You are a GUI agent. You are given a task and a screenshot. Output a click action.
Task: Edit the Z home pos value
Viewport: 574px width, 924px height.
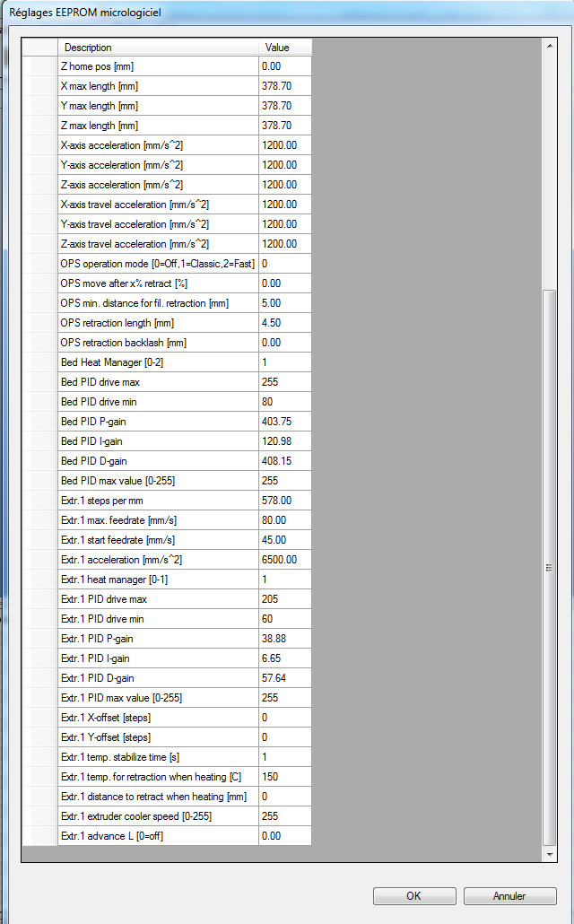point(285,66)
